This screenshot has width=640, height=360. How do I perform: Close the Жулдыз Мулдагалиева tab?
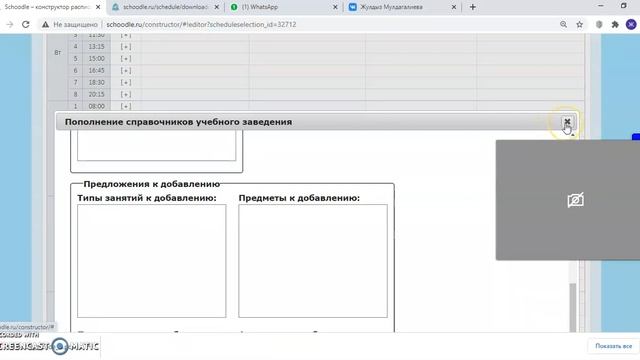[x=453, y=7]
